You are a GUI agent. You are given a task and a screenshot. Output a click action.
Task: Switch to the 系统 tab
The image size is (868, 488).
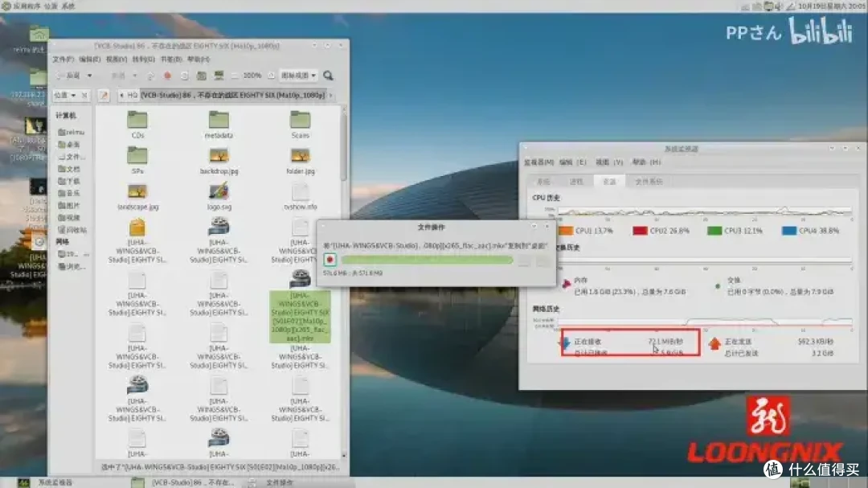tap(543, 182)
